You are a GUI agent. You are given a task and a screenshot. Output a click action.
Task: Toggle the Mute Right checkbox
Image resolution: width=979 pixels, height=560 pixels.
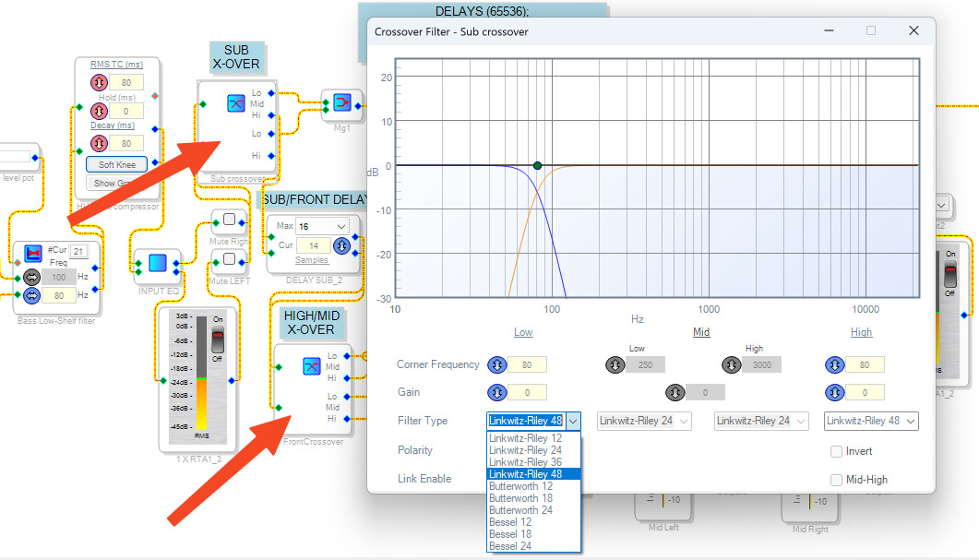click(x=229, y=220)
